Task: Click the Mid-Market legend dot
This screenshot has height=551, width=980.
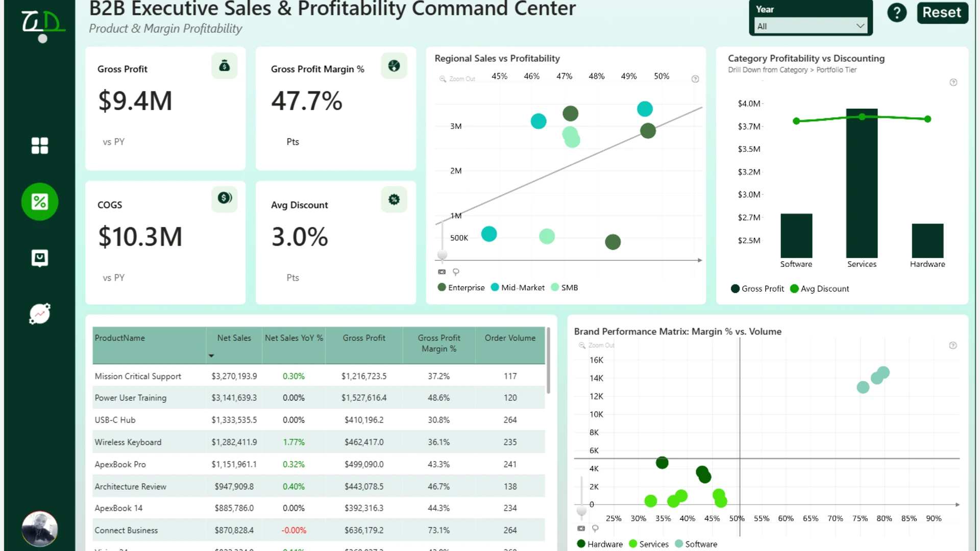Action: (495, 287)
